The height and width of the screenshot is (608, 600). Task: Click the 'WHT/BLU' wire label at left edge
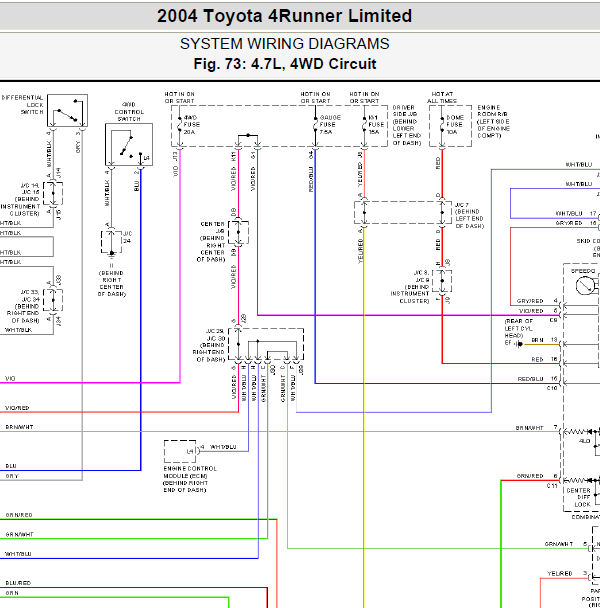18,554
